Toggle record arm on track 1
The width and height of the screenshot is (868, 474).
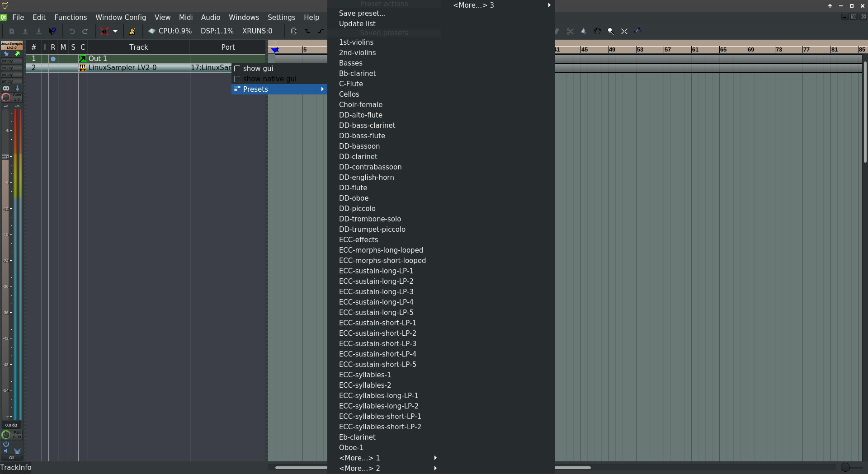[x=53, y=58]
